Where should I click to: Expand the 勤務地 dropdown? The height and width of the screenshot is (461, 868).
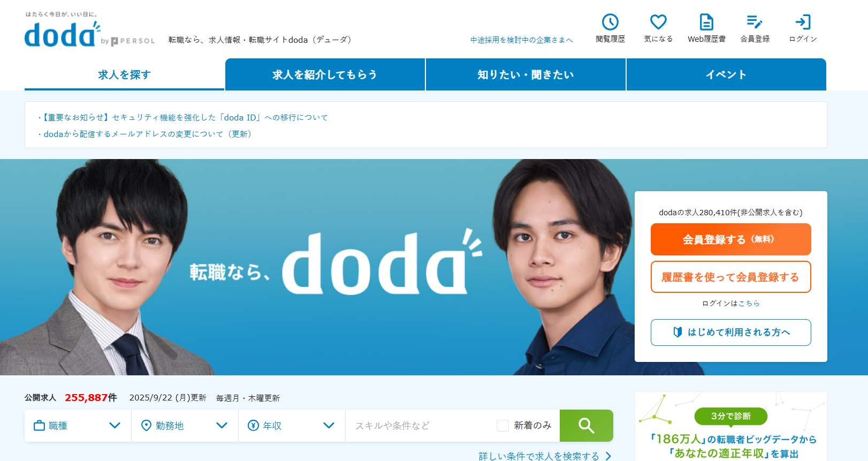pos(185,426)
